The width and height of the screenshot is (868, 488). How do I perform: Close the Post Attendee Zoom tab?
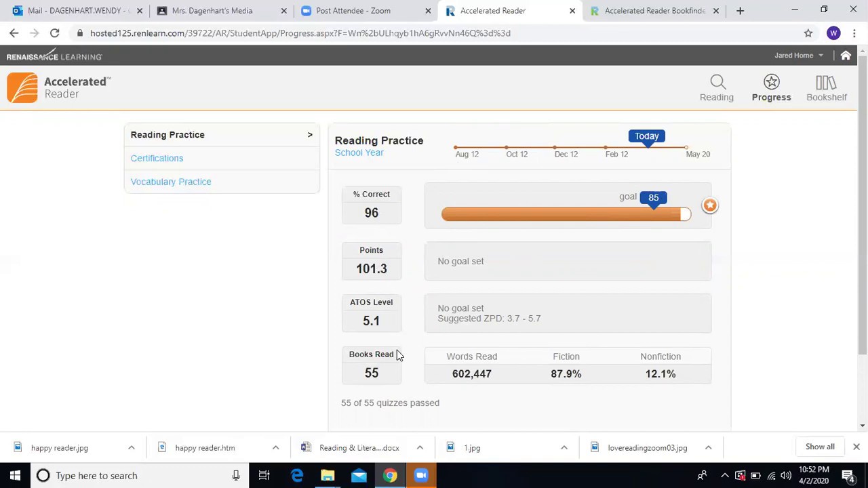[428, 11]
